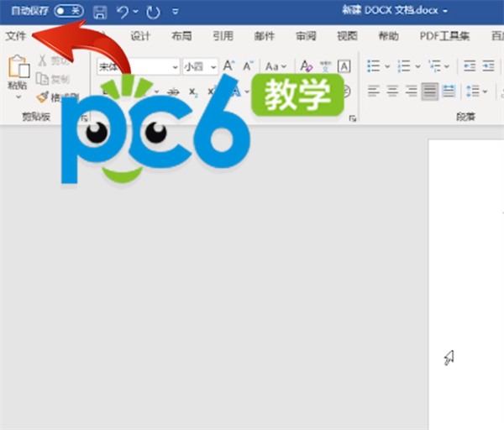The image size is (504, 430).
Task: Toggle Strikethrough formatting
Action: click(174, 92)
